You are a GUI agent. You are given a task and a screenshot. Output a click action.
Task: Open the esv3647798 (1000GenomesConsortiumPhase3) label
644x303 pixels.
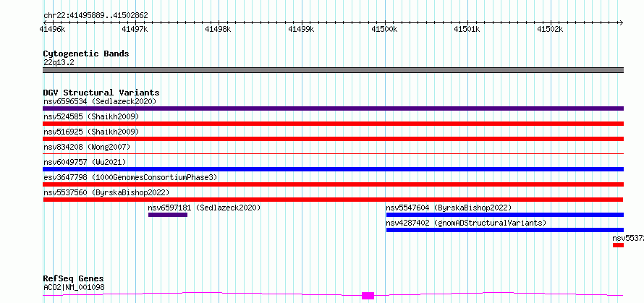pyautogui.click(x=130, y=177)
